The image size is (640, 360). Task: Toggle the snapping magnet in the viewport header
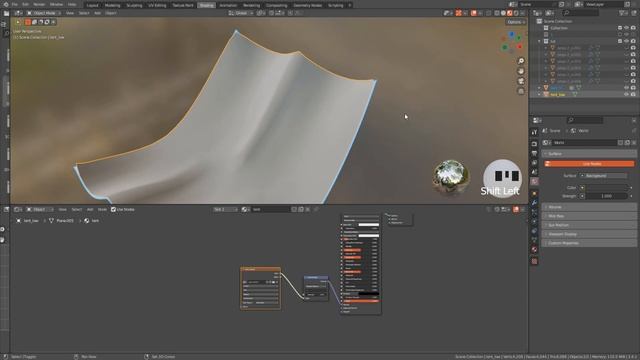tap(272, 13)
